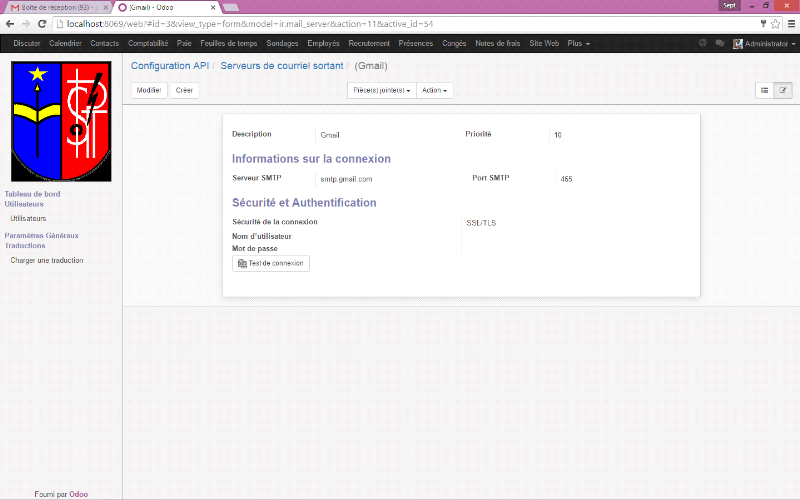Switch to list view icon

(764, 90)
